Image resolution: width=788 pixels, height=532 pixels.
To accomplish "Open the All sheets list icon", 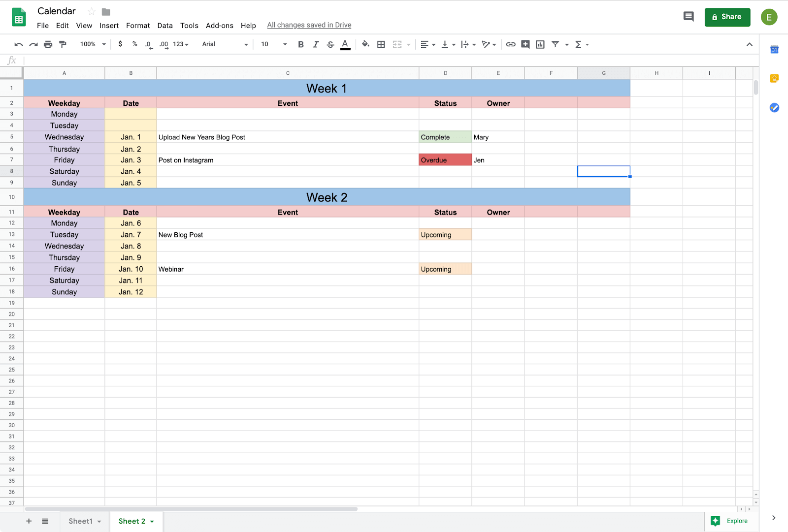I will 45,521.
